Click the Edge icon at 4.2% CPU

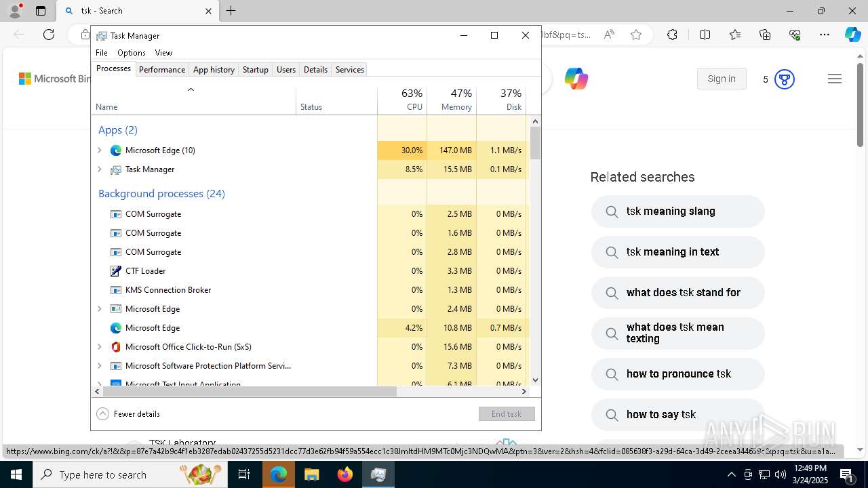[x=116, y=328]
